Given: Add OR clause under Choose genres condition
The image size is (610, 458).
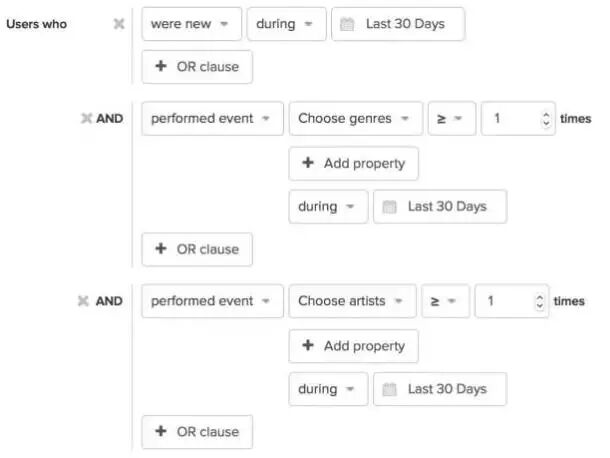Looking at the screenshot, I should click(197, 249).
